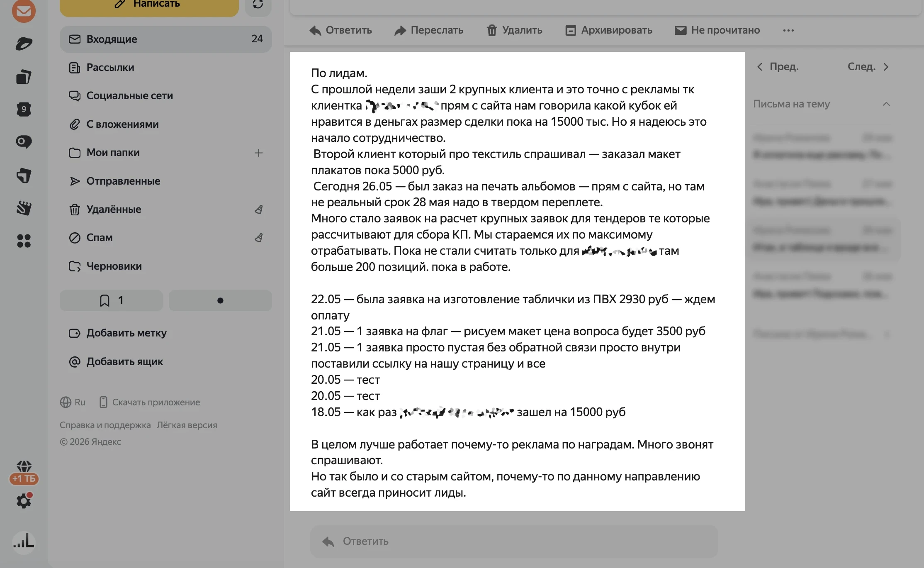Collapse the Письма на тему section

click(886, 104)
